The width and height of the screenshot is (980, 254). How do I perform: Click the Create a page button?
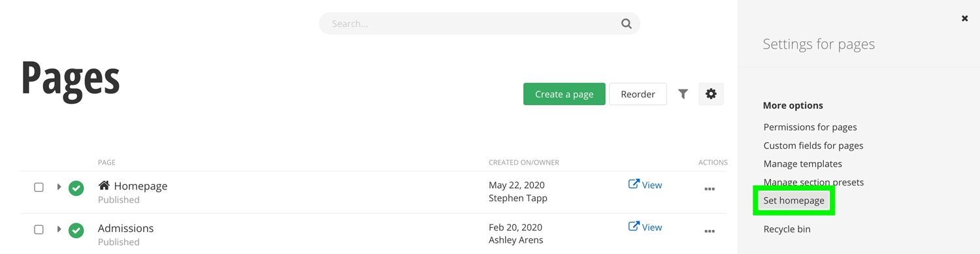tap(564, 94)
